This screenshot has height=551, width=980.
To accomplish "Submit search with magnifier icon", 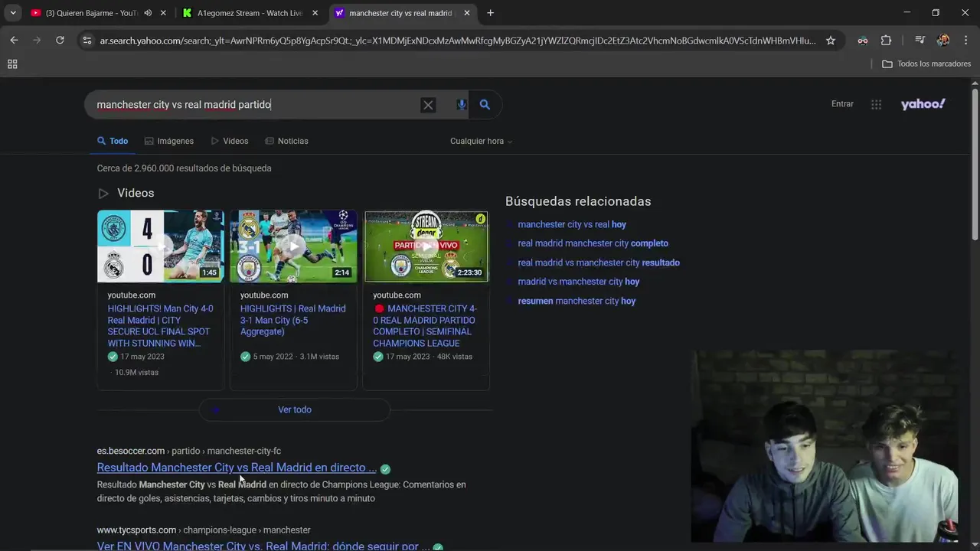I will click(485, 105).
